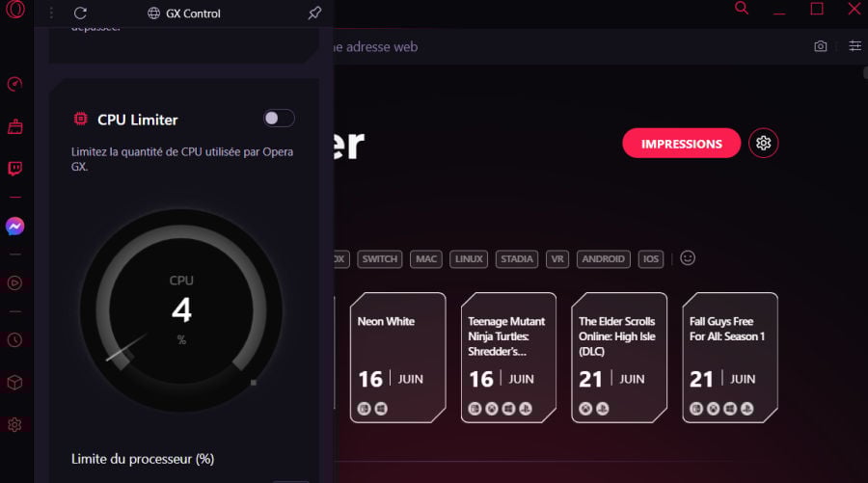Filter games by VR platform
868x483 pixels.
(x=557, y=259)
